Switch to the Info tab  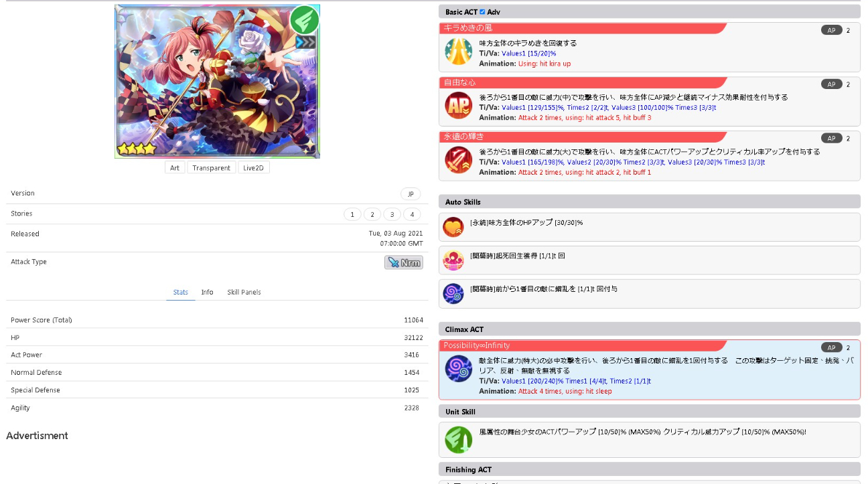(207, 293)
